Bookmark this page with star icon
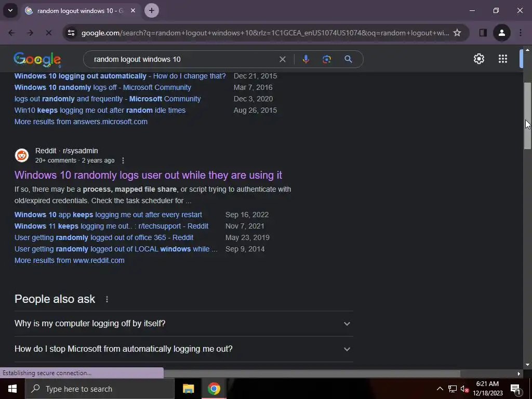 point(457,33)
